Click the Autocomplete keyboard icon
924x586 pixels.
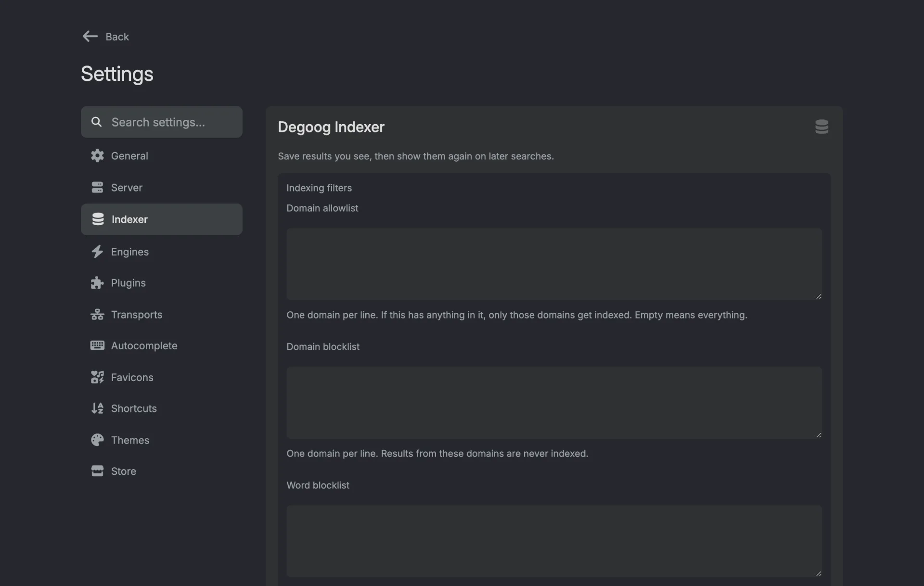point(97,345)
